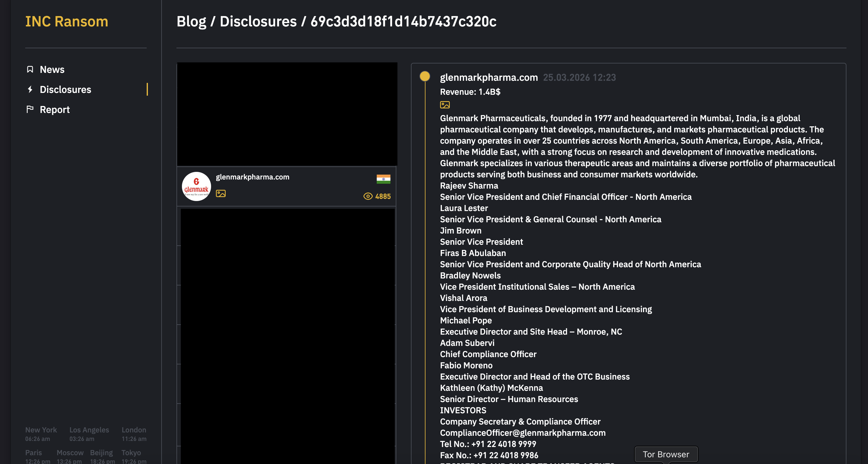The image size is (868, 464).
Task: Click the INC Ransom site title
Action: tap(67, 22)
